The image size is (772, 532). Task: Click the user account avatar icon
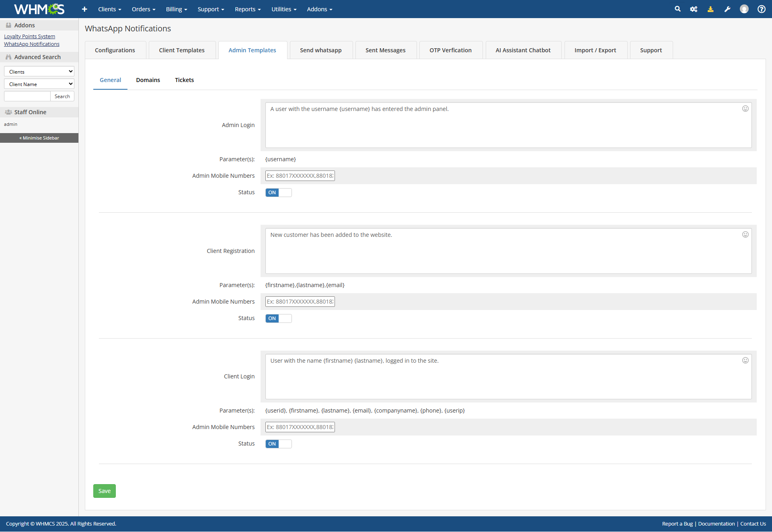pos(744,9)
